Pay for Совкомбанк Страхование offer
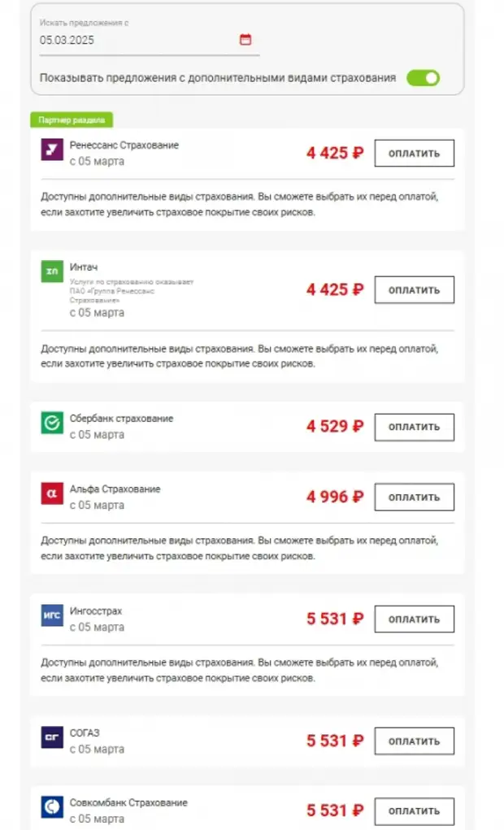Viewport: 504px width, 830px height. [414, 810]
